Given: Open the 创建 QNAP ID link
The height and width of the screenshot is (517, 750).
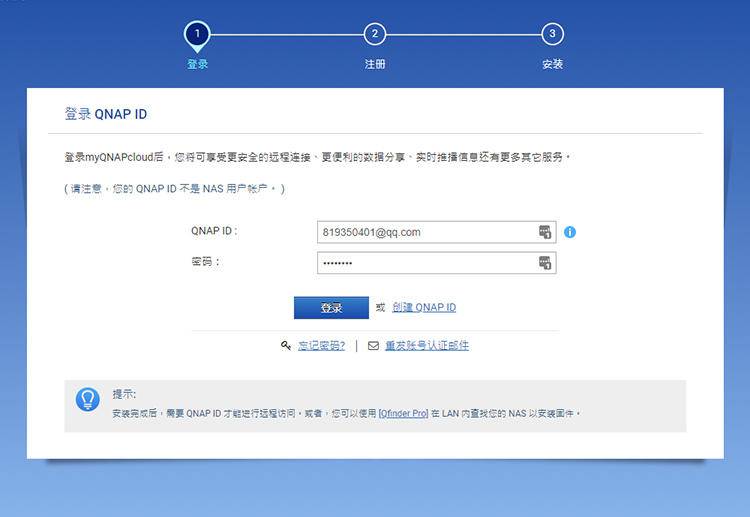Looking at the screenshot, I should (x=424, y=308).
